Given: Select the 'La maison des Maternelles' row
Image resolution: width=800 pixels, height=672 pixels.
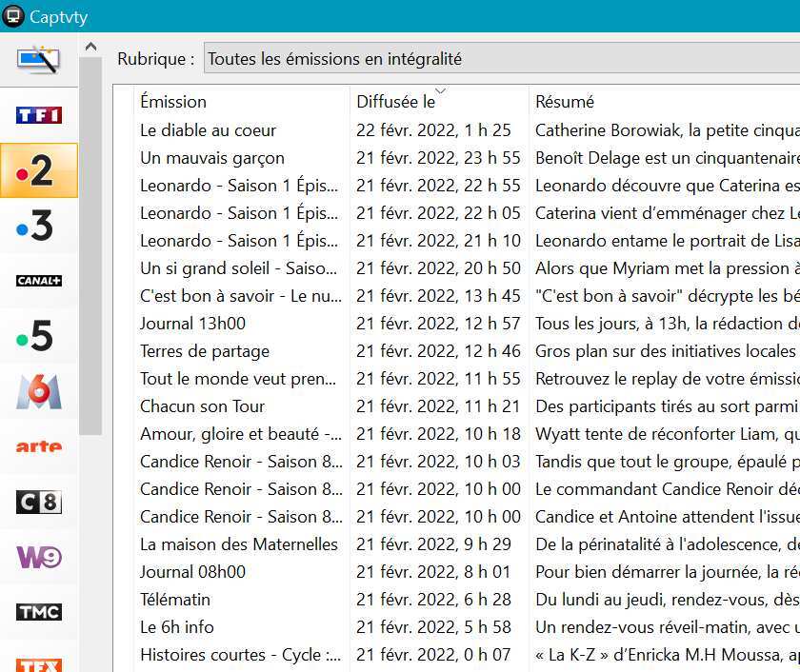Looking at the screenshot, I should 456,544.
